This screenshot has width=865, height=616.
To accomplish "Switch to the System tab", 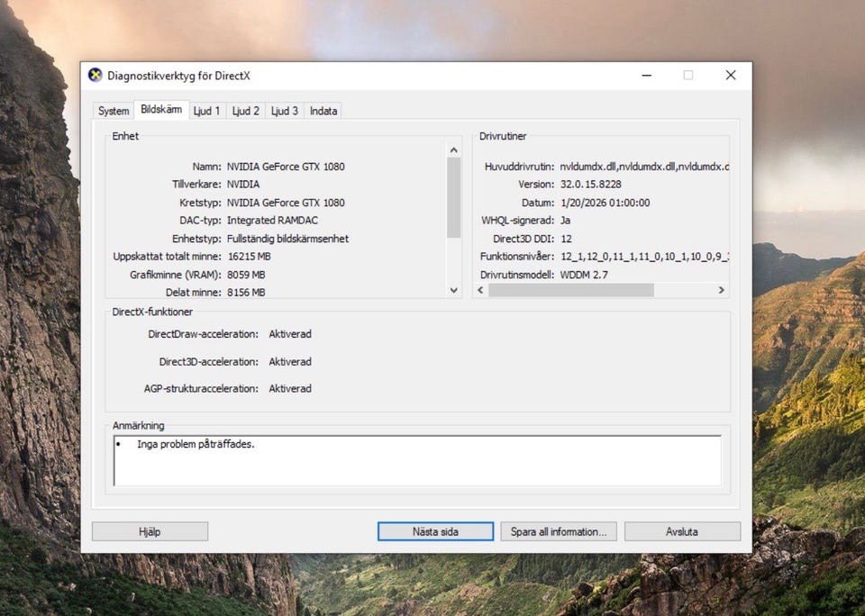I will pos(114,111).
